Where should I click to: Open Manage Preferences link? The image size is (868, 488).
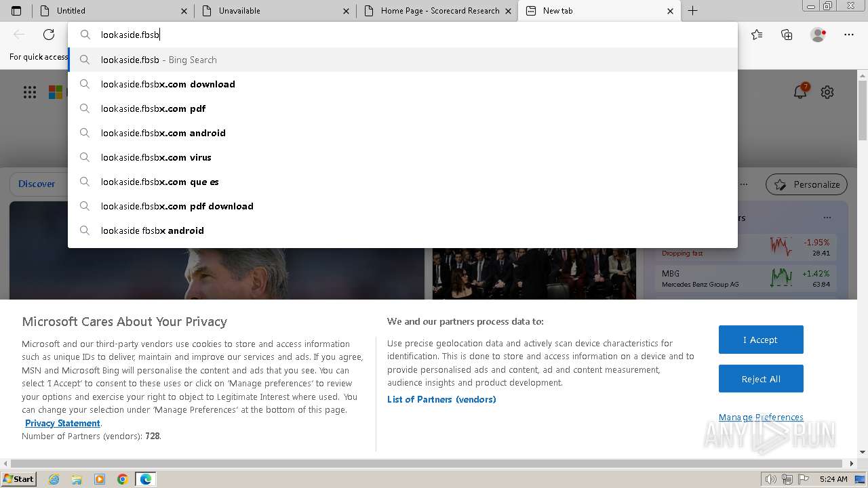coord(761,417)
